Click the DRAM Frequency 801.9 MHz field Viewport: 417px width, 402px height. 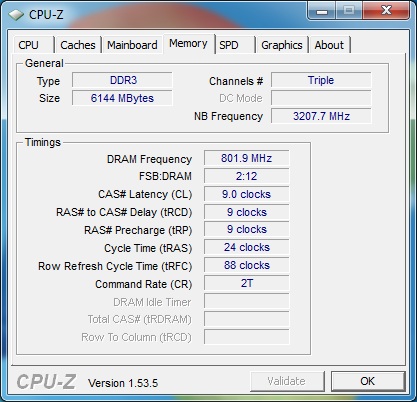(x=246, y=158)
